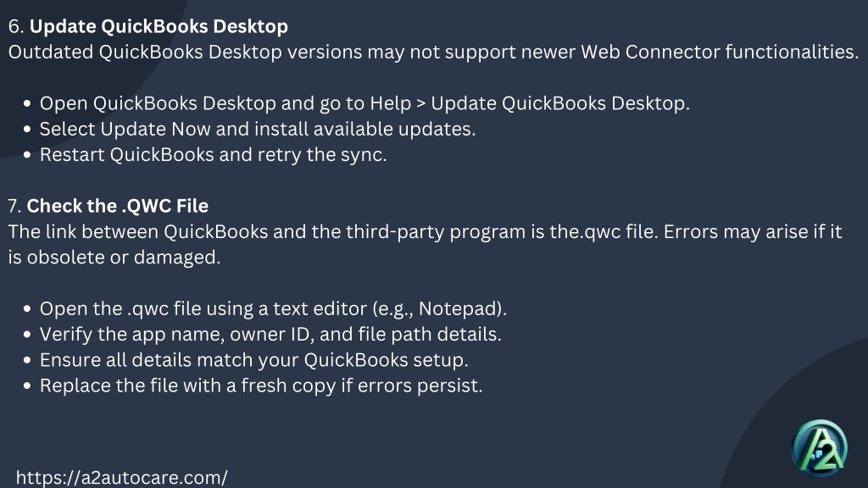Viewport: 868px width, 488px height.
Task: Click the 'is obsolete or damaged' line
Action: pyautogui.click(x=114, y=258)
